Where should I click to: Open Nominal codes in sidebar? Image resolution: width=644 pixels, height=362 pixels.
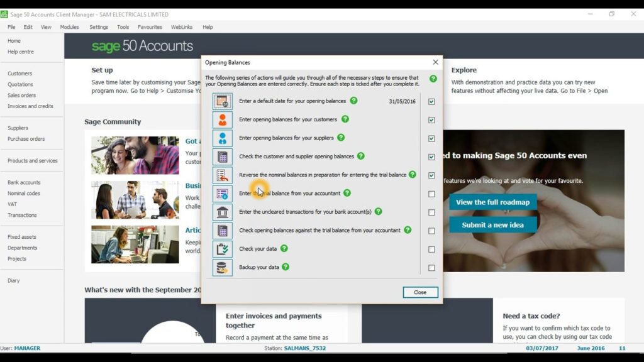pos(24,194)
